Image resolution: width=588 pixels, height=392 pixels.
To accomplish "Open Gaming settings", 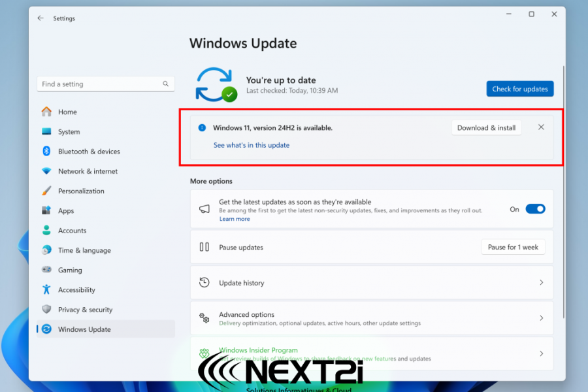I will click(x=106, y=270).
